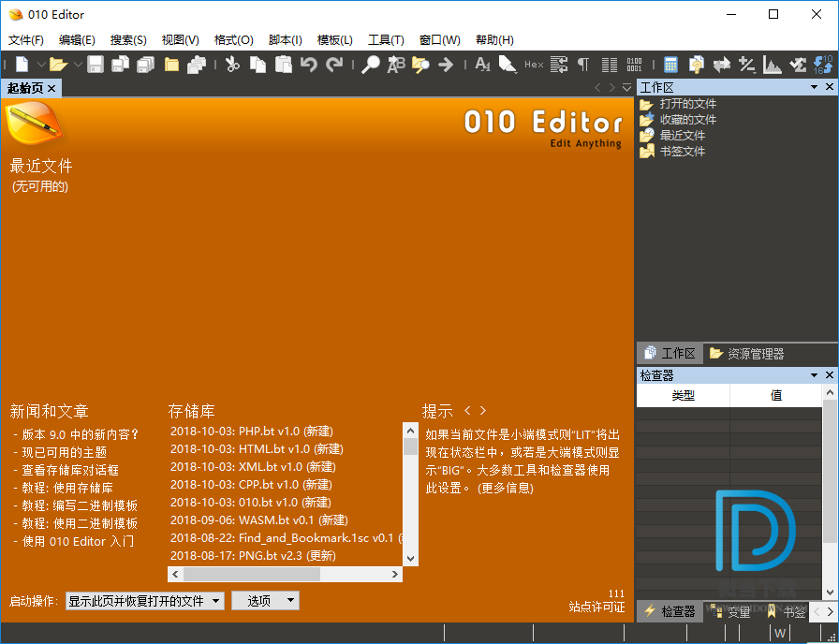Screen dimensions: 839x644
Task: Open the (更多信息) link
Action: (505, 488)
